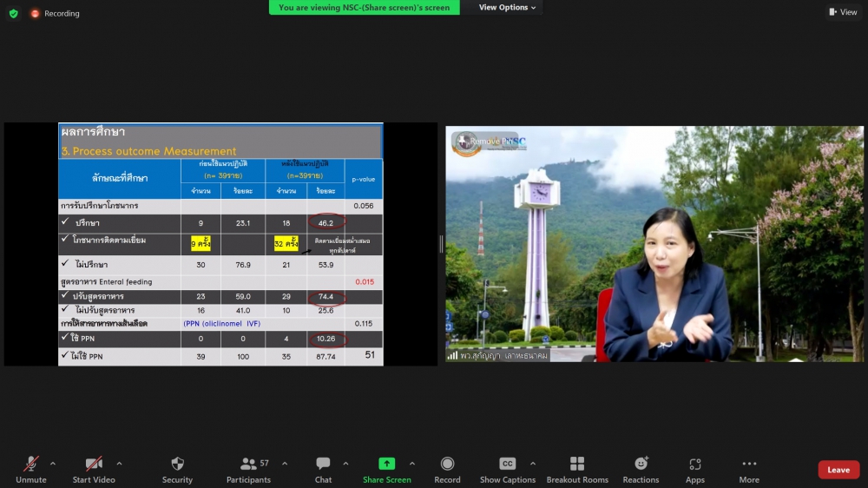Toggle recording with the Record button
Screen dimensions: 868x488
(x=447, y=465)
